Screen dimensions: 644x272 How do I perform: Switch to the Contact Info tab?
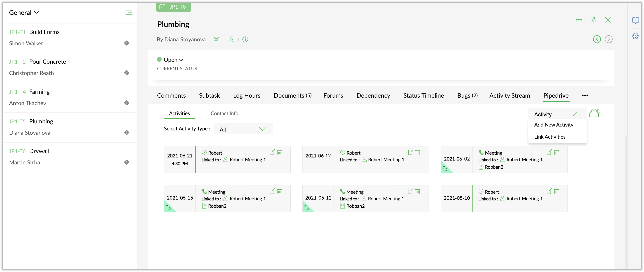(x=224, y=113)
